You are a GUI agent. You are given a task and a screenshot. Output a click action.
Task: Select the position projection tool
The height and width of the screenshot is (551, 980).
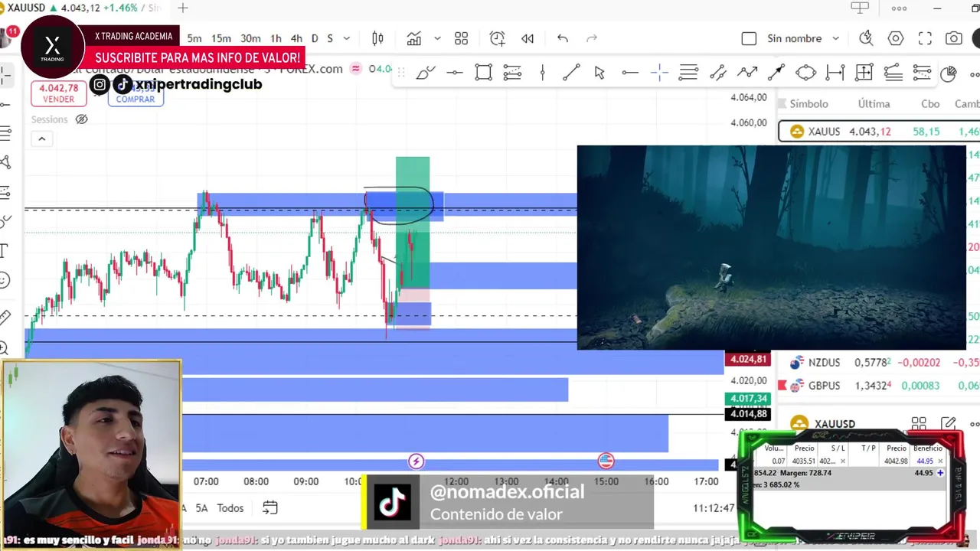[x=512, y=73]
